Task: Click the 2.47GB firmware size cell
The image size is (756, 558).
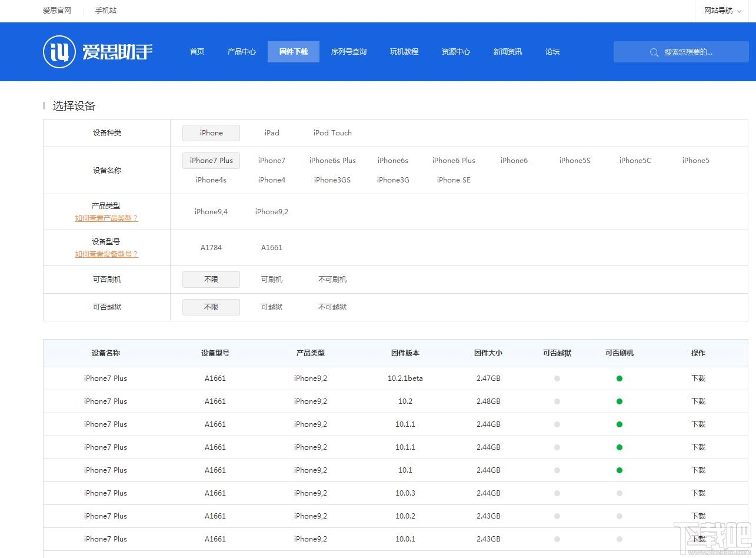Action: pyautogui.click(x=488, y=378)
